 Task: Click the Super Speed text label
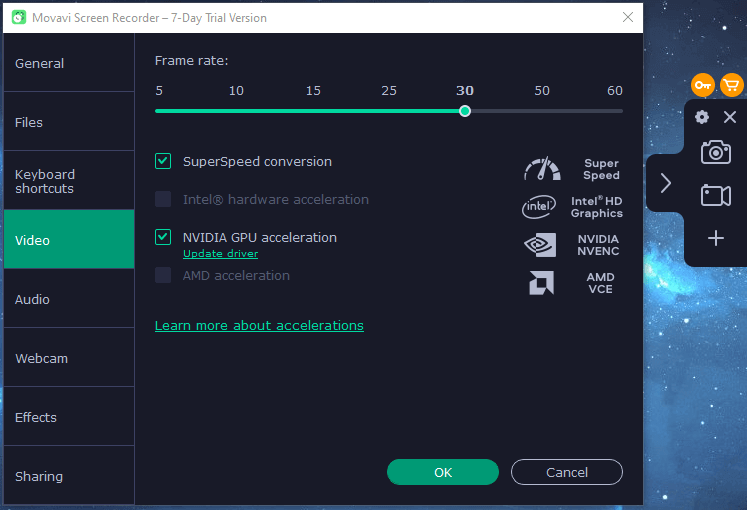tap(601, 169)
